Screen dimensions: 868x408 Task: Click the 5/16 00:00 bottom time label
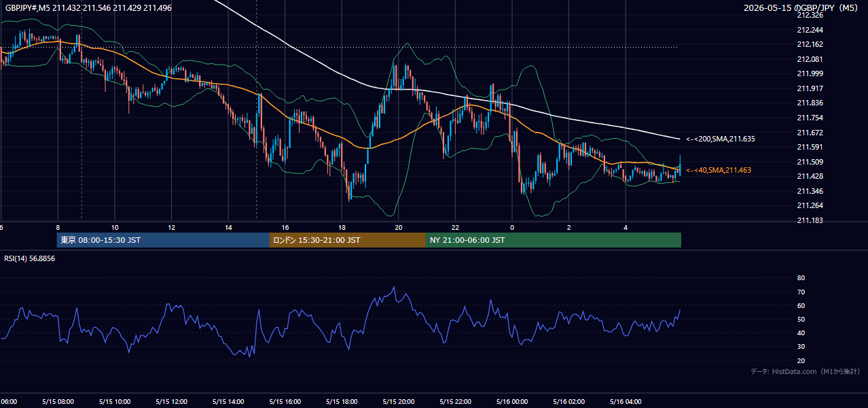[511, 401]
